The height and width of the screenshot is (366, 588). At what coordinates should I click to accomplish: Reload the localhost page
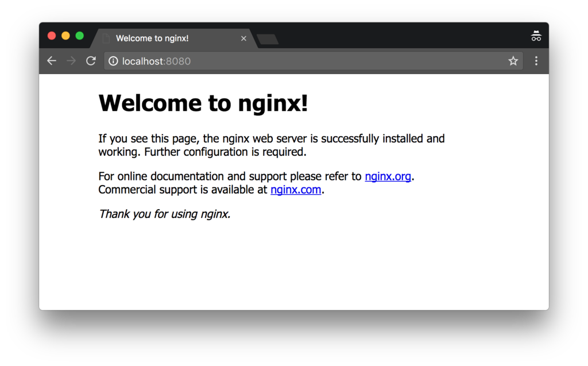point(91,61)
